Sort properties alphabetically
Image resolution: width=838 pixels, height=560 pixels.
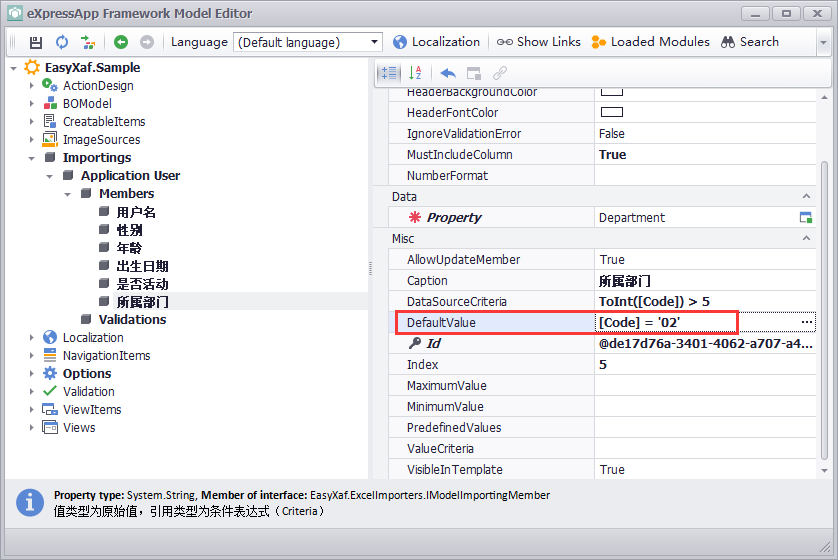pos(415,73)
